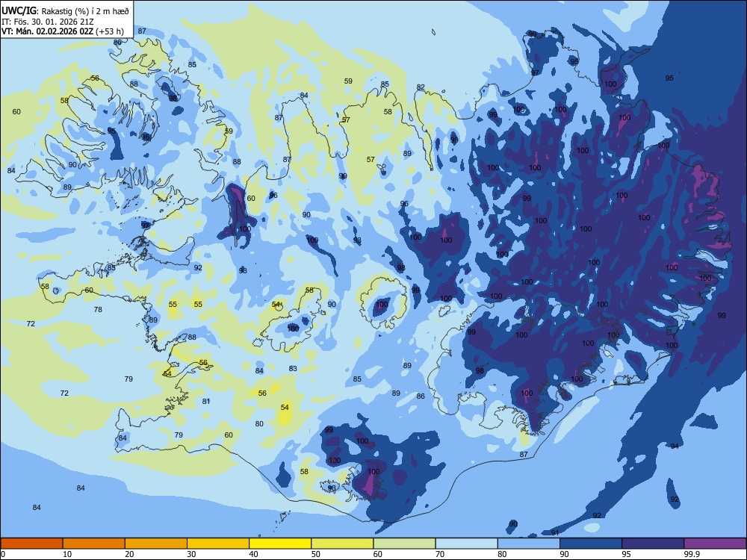Click the map humidity value '94'
747x560 pixels.
click(675, 447)
